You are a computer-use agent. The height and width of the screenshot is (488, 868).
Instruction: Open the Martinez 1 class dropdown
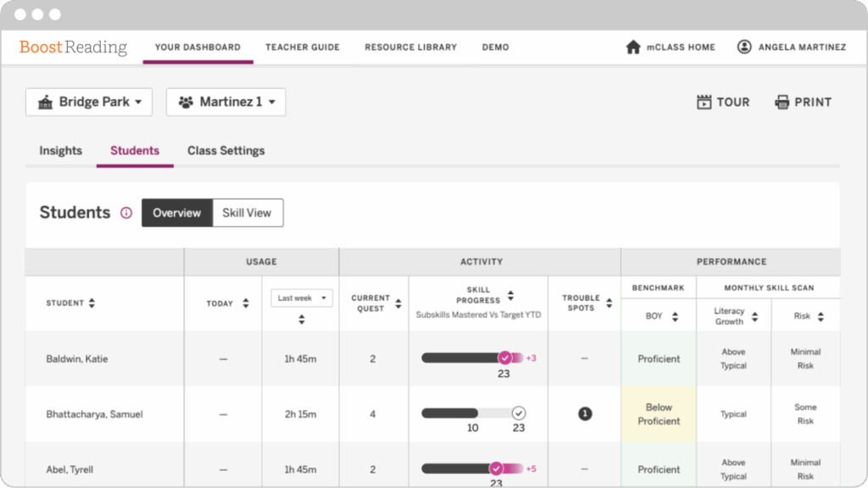pyautogui.click(x=225, y=102)
